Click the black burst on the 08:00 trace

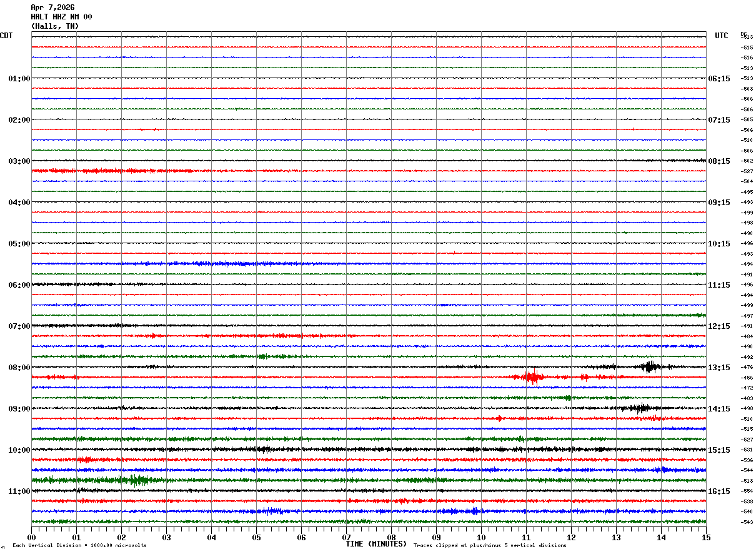650,366
